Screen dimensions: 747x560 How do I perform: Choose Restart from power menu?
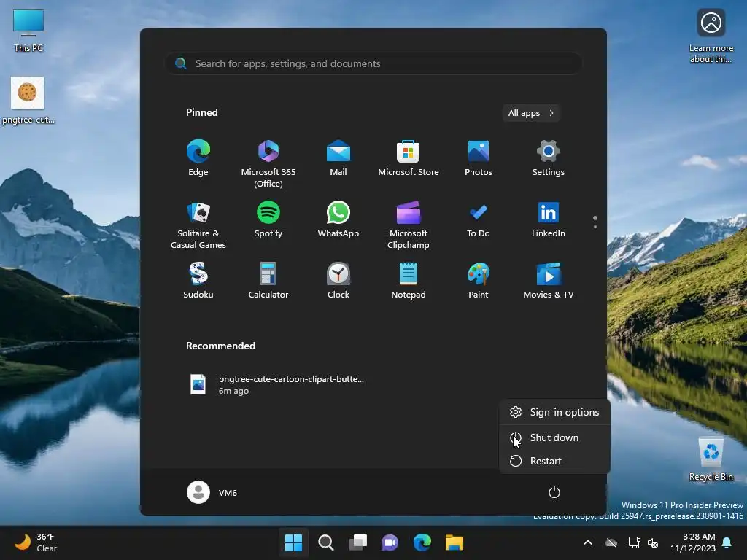point(554,461)
